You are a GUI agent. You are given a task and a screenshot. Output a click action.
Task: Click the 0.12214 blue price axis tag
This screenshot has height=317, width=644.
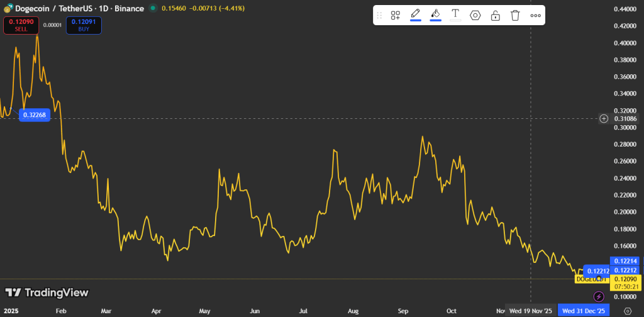[626, 261]
